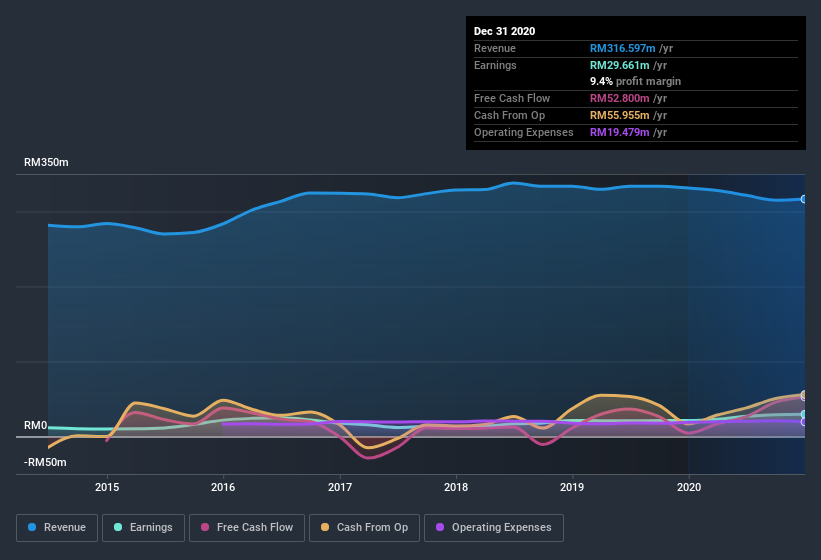
Task: Click the 2015 x-axis label
Action: tap(107, 487)
